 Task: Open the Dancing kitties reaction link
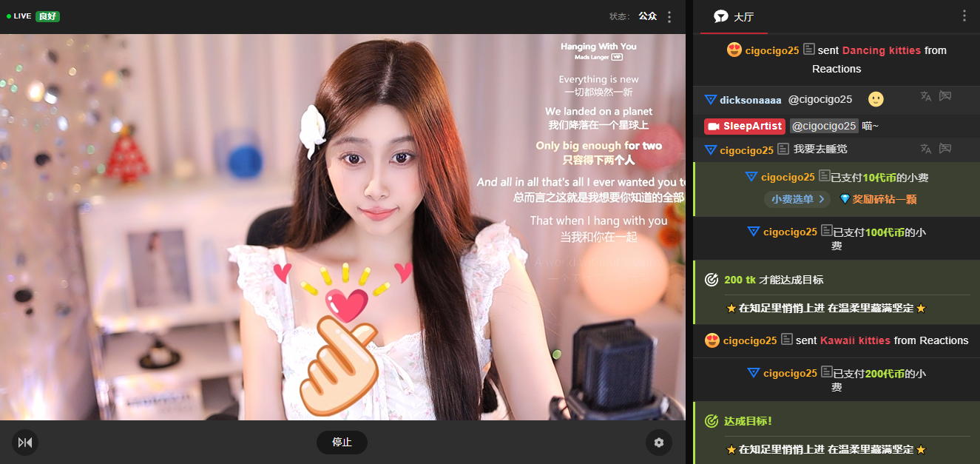tap(881, 50)
